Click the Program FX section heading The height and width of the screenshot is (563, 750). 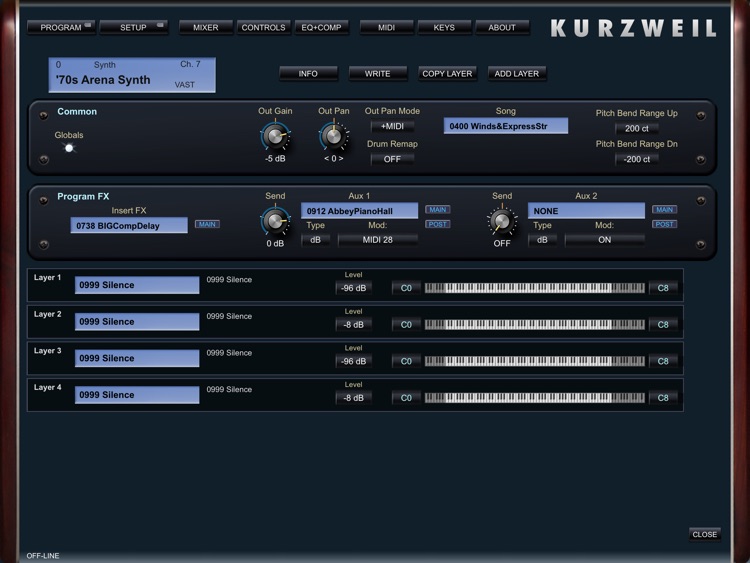click(83, 197)
